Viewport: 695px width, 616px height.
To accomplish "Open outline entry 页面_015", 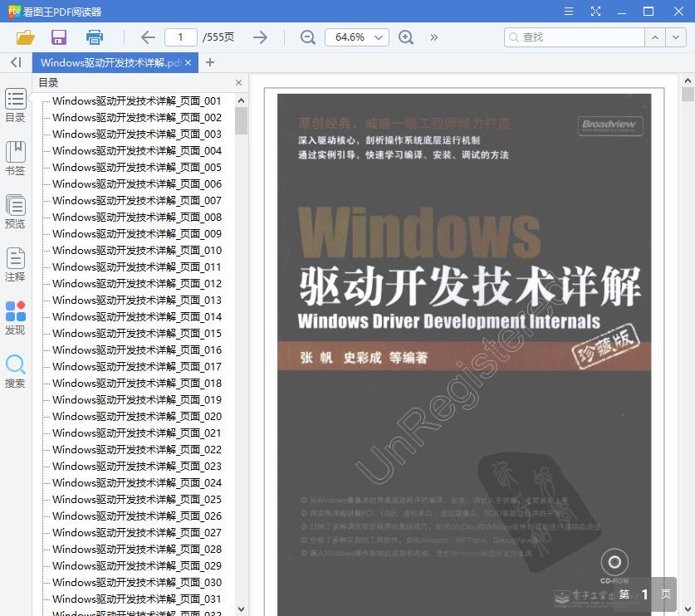I will tap(136, 333).
